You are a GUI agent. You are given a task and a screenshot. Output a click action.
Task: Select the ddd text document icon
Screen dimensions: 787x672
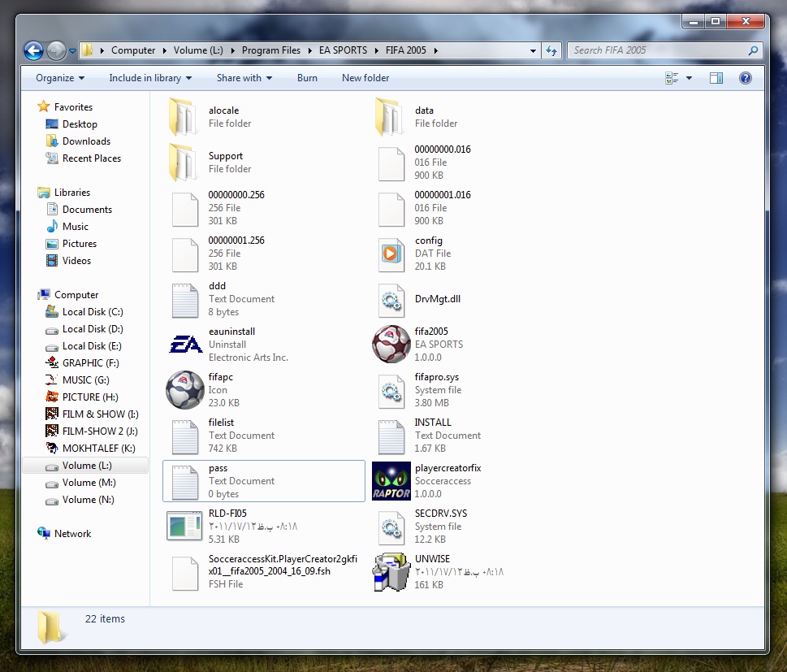184,299
